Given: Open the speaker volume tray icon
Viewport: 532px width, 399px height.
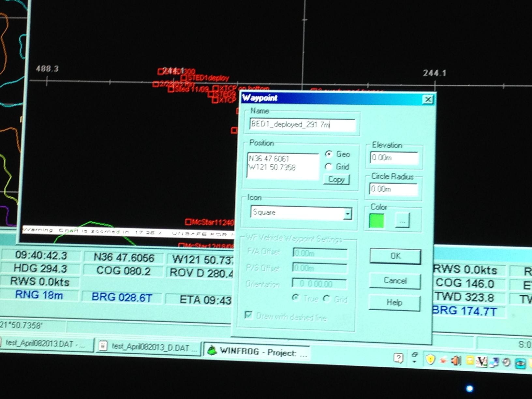Looking at the screenshot, I should (x=455, y=361).
